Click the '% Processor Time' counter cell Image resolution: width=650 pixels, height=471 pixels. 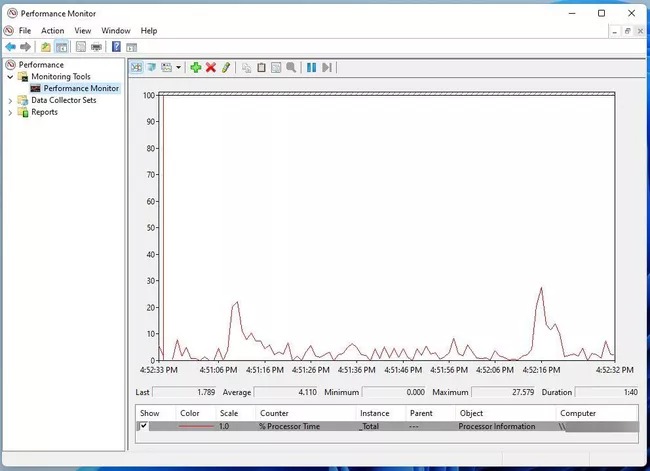click(289, 426)
